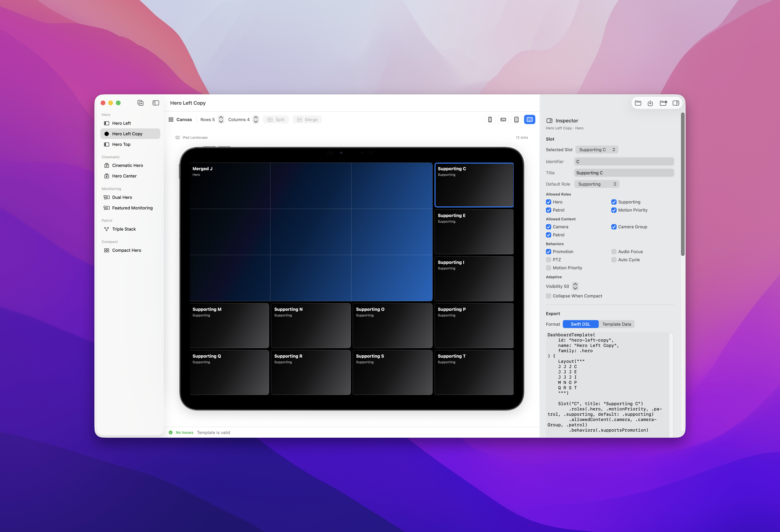Click the black circle icon of Hero Left Copy
Viewport: 780px width, 532px height.
click(x=107, y=134)
